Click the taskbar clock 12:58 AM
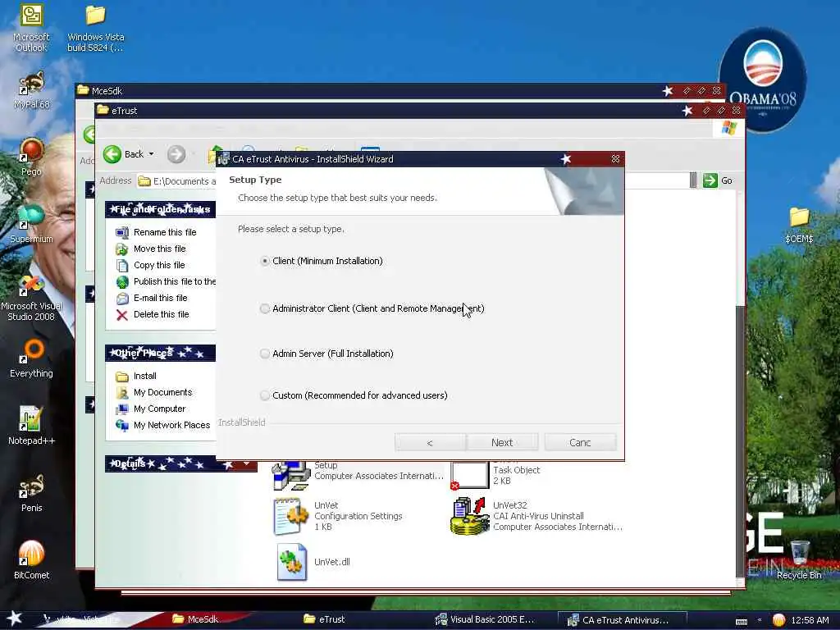The width and height of the screenshot is (840, 630). click(810, 620)
